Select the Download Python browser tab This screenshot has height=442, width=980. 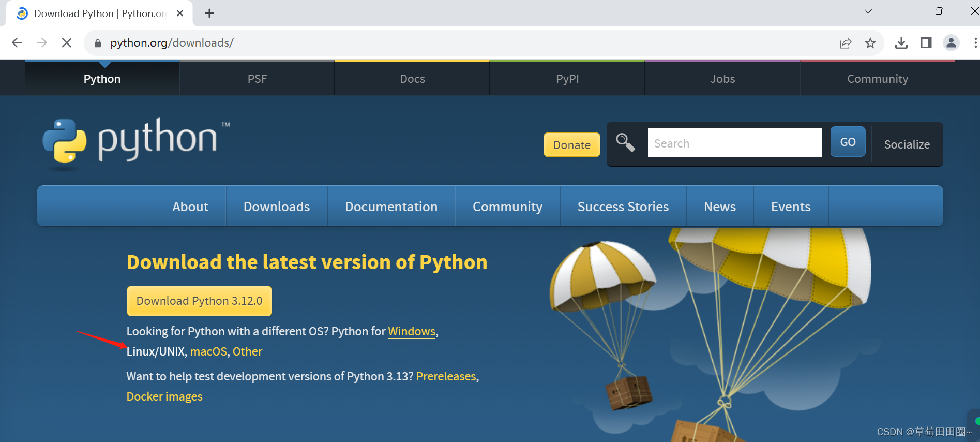coord(100,13)
